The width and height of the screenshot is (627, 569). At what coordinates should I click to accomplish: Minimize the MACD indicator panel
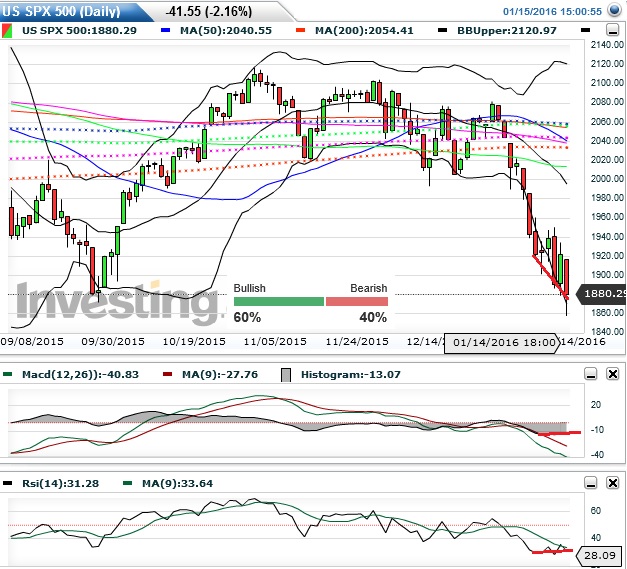click(588, 375)
